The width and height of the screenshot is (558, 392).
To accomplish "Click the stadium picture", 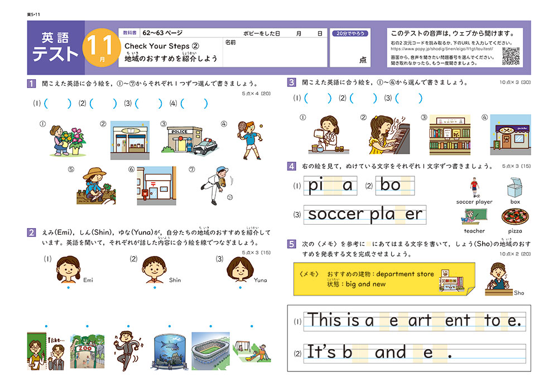I will click(210, 351).
